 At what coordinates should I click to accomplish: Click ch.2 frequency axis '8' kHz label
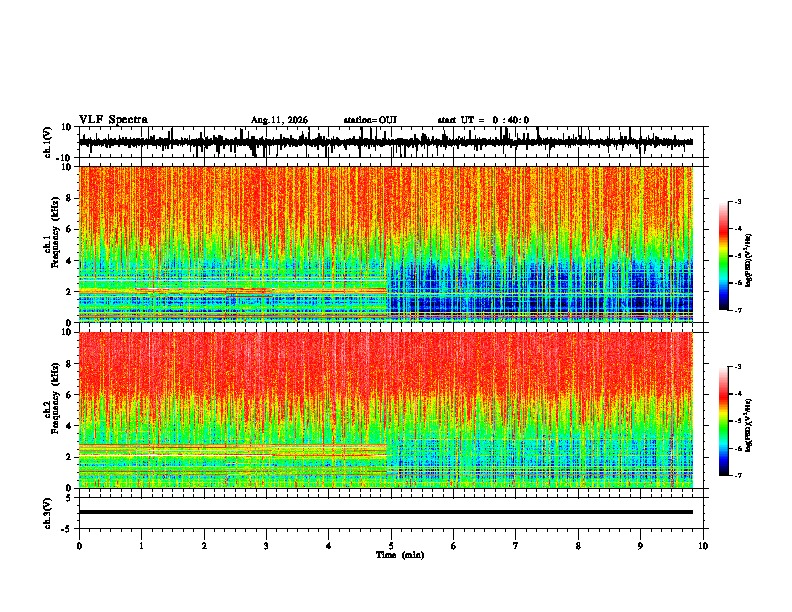(69, 363)
